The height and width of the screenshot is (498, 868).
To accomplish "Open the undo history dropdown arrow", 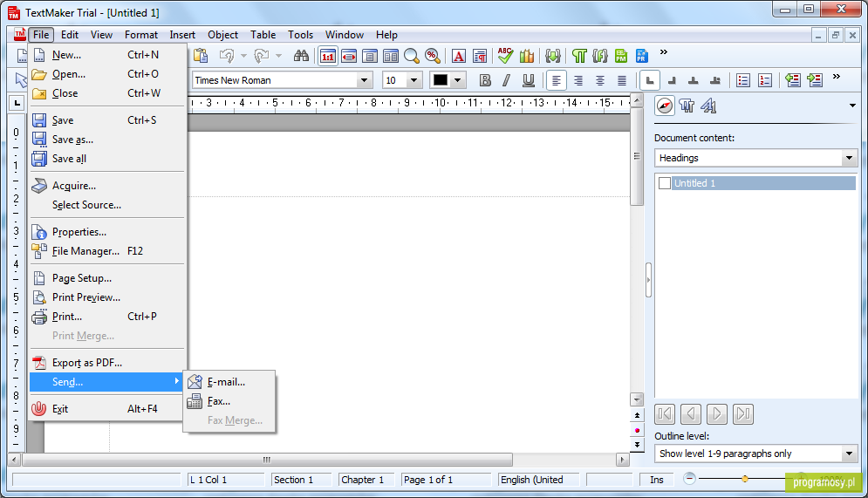I will [x=243, y=56].
